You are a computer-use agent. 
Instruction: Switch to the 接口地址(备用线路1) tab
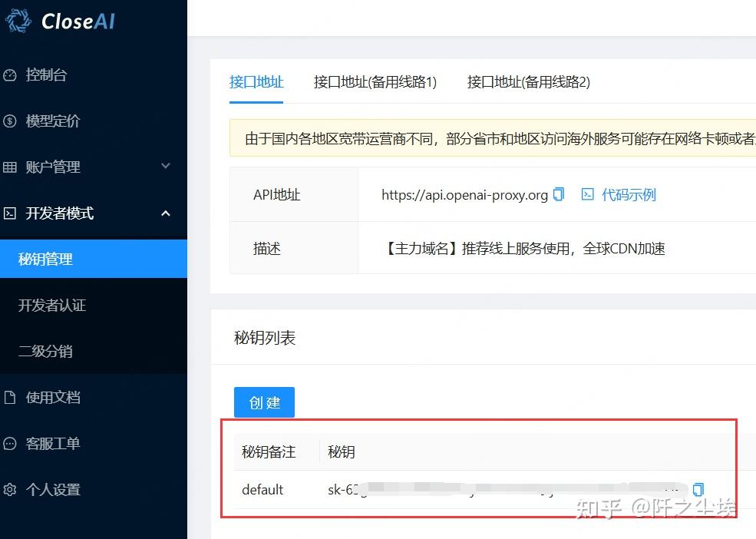click(375, 82)
